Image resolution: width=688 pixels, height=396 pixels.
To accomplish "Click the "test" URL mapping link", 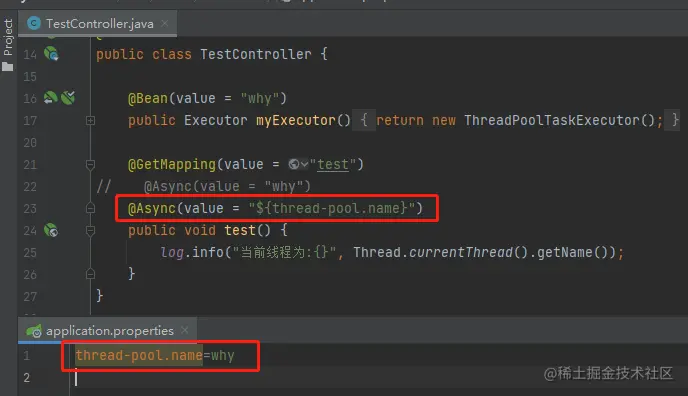I will click(x=333, y=164).
